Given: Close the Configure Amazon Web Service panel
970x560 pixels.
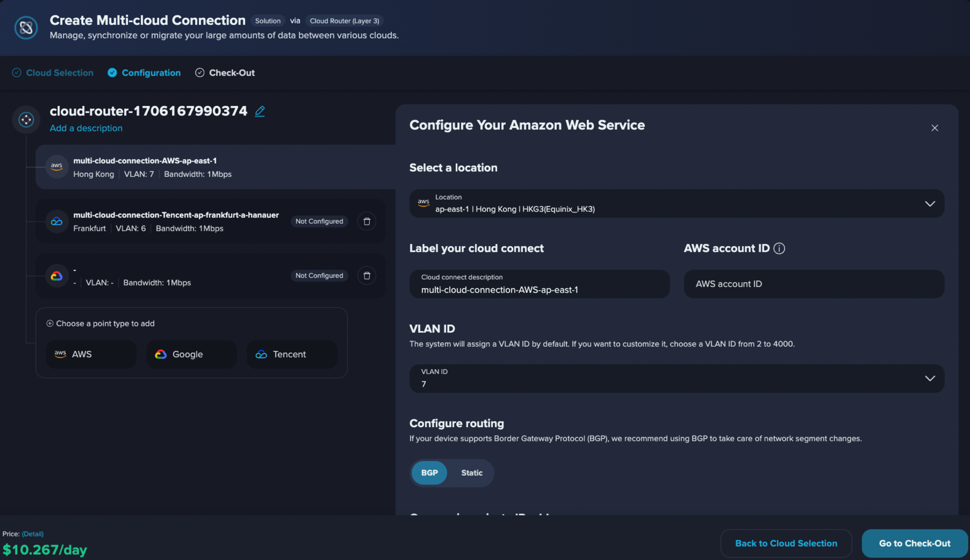Looking at the screenshot, I should pos(935,128).
